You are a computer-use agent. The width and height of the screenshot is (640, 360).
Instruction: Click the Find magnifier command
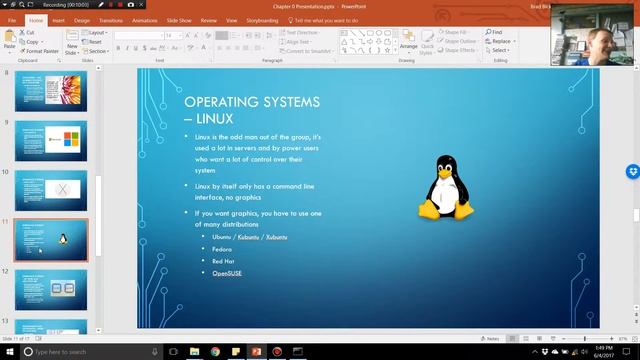493,32
